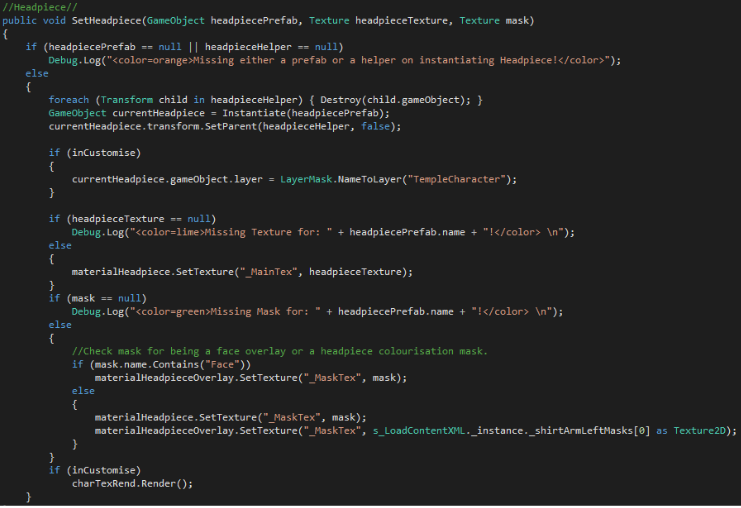Click the 'Texture mask' parameter in signature
The image size is (741, 508).
494,20
